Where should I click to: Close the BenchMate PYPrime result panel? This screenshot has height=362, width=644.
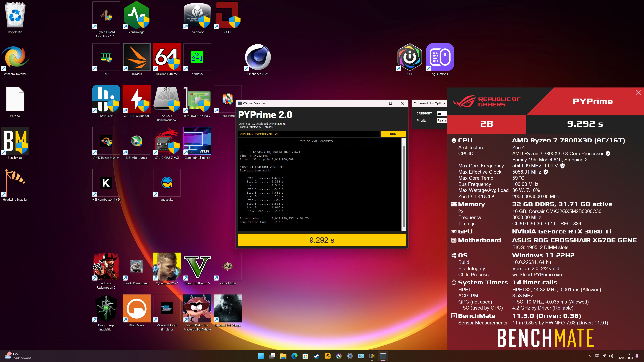coord(638,93)
